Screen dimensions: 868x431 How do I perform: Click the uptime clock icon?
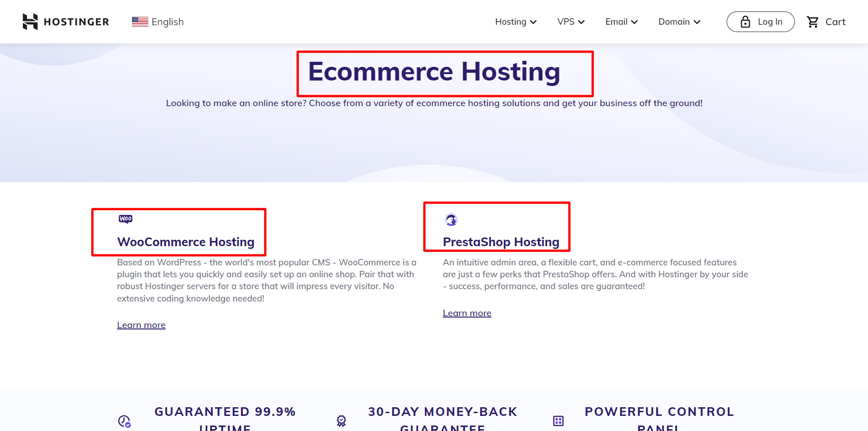click(x=124, y=421)
